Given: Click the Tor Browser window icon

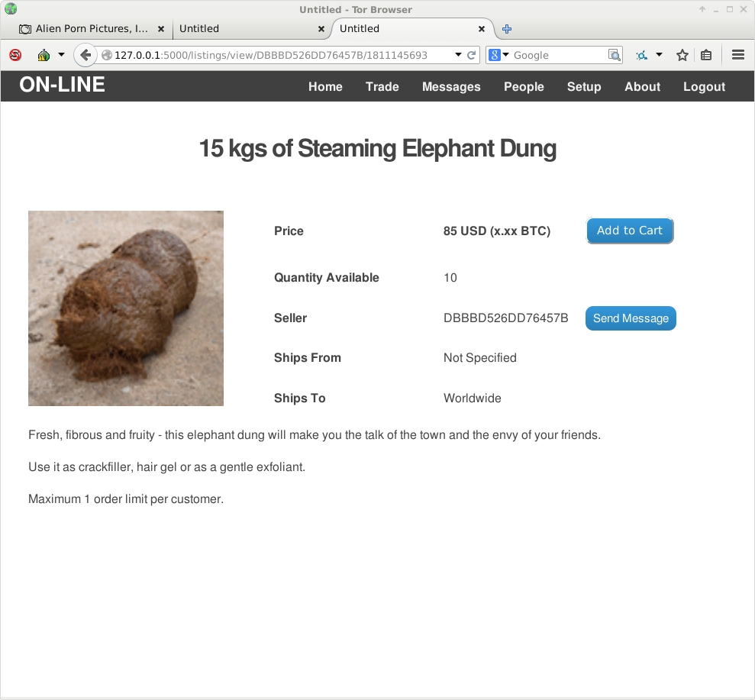Looking at the screenshot, I should pyautogui.click(x=11, y=8).
